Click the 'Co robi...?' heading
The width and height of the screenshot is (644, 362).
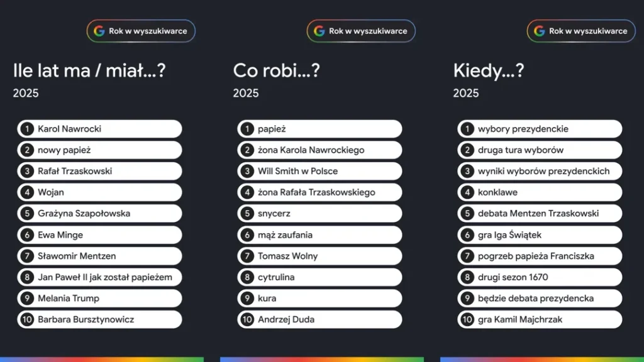tap(276, 71)
